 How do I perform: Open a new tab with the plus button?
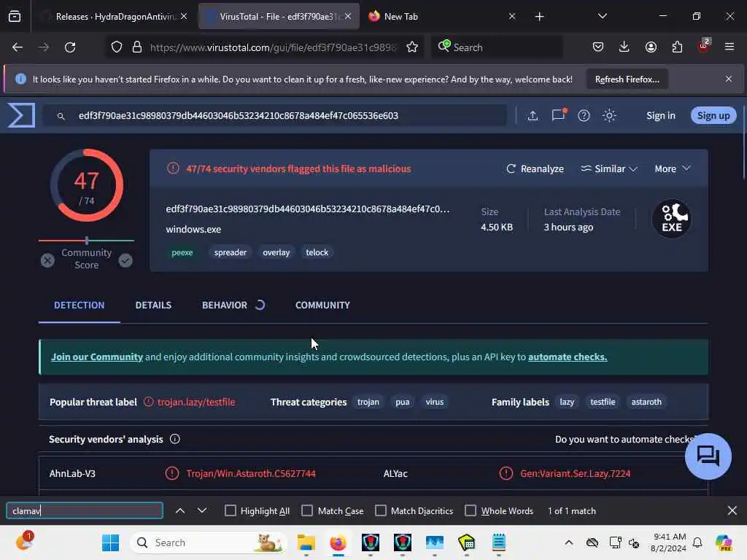(539, 17)
